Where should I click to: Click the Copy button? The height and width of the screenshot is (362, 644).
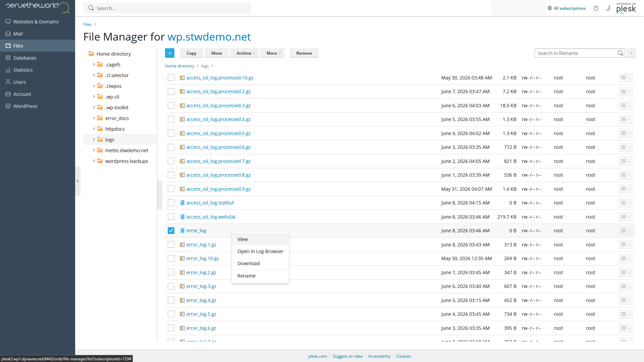click(192, 53)
